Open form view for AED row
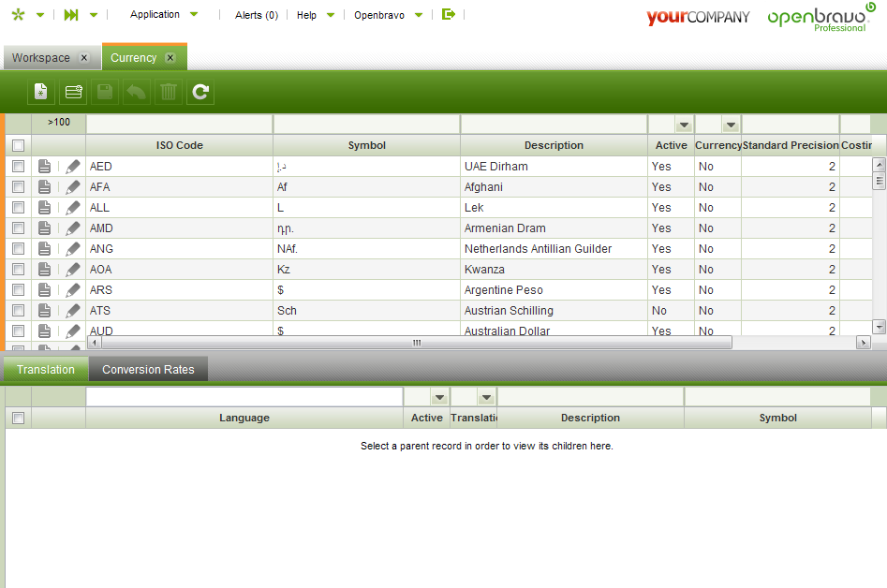 [44, 167]
